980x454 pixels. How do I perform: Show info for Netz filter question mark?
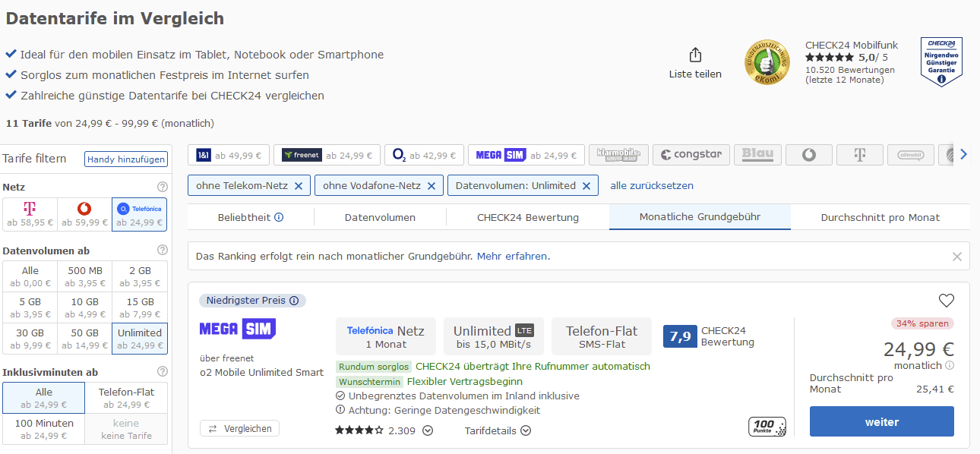click(x=162, y=187)
